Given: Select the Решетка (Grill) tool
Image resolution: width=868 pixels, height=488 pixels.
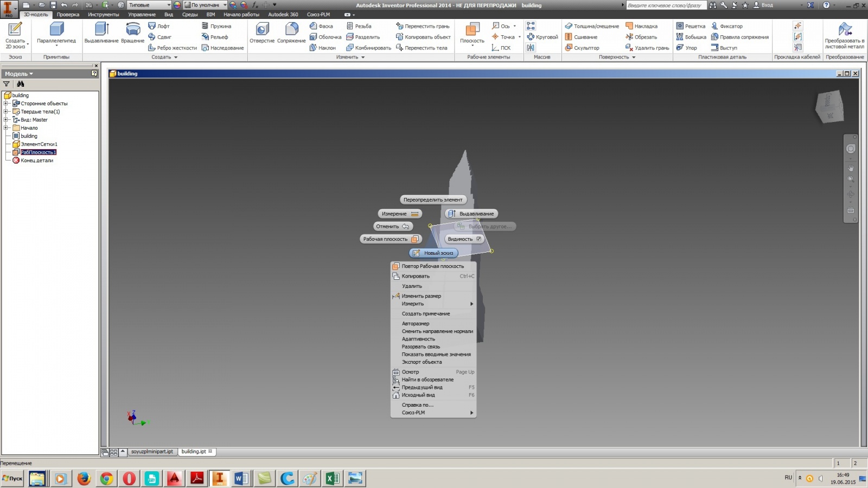Looking at the screenshot, I should [691, 26].
